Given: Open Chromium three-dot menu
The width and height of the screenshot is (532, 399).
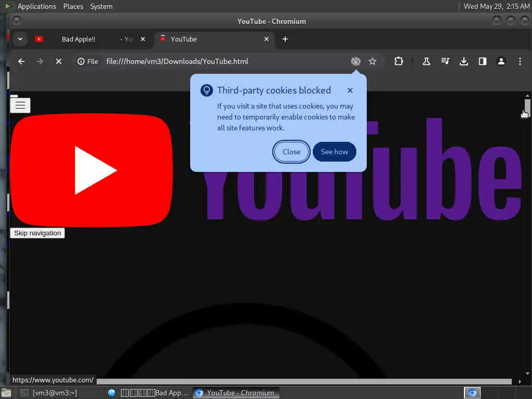Looking at the screenshot, I should (520, 61).
